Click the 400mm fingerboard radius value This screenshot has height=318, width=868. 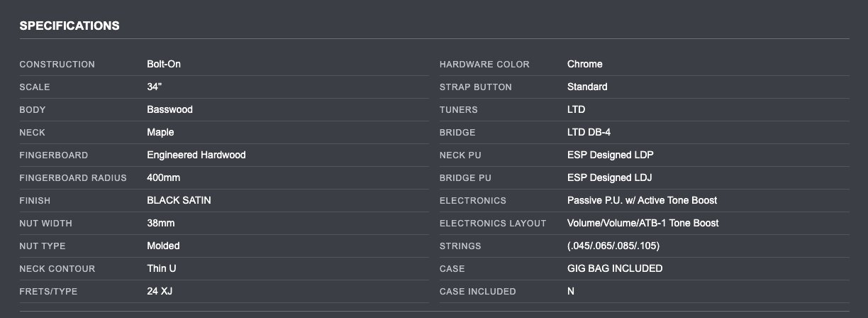pyautogui.click(x=163, y=177)
